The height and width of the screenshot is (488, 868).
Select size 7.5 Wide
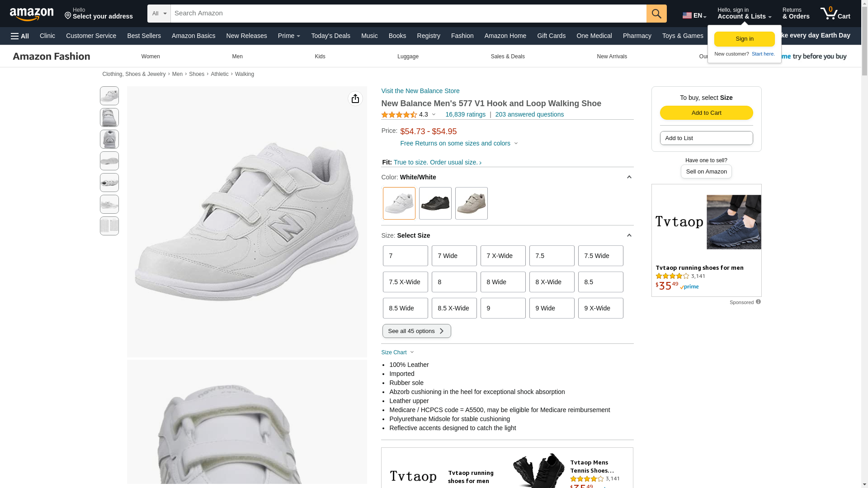click(600, 256)
